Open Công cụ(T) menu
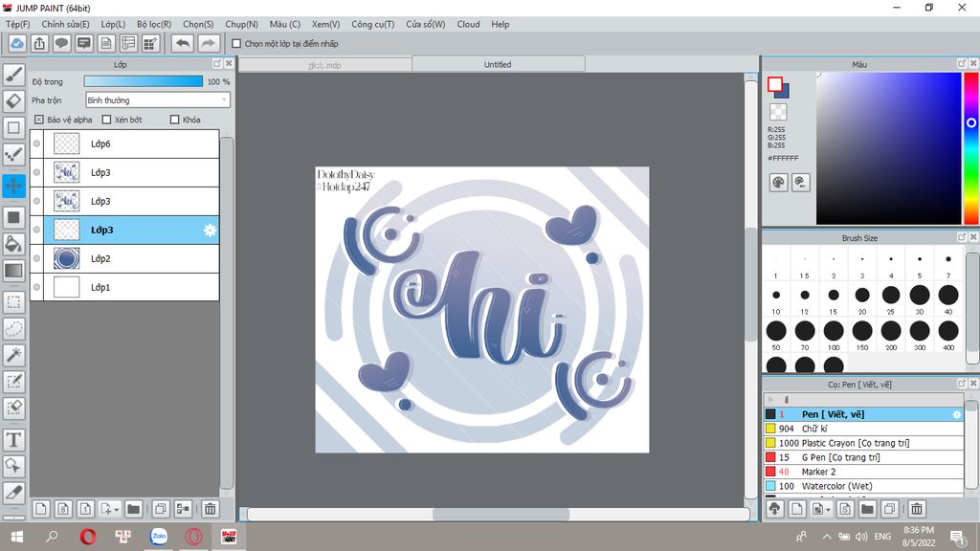 [372, 24]
